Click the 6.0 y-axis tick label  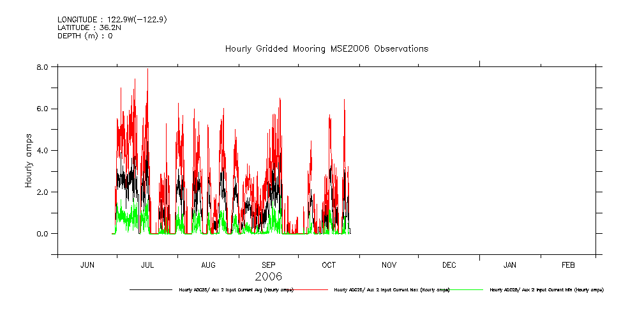pos(43,109)
